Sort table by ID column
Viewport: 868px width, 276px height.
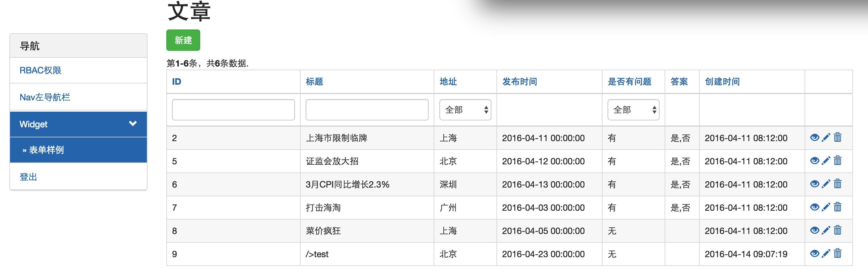point(177,82)
